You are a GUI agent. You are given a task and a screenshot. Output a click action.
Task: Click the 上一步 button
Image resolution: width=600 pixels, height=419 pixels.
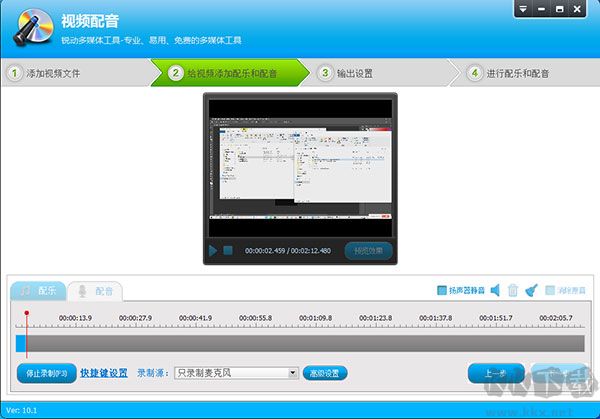coord(496,373)
